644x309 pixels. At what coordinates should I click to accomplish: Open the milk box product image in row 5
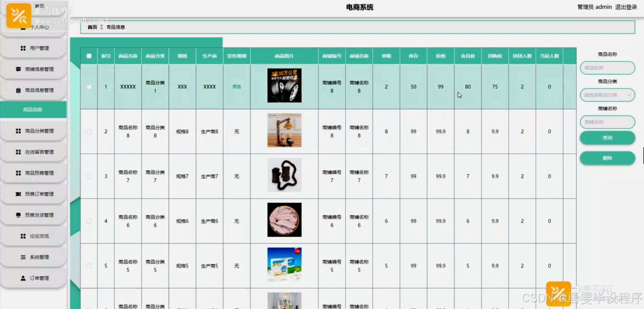[284, 264]
